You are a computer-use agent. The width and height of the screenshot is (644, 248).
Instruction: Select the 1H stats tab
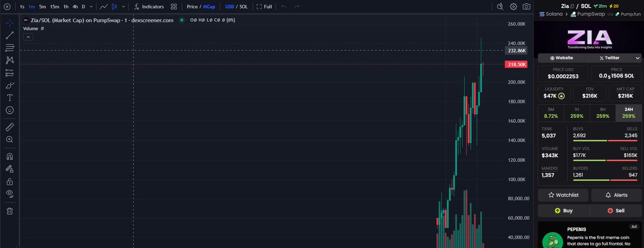[x=577, y=112]
